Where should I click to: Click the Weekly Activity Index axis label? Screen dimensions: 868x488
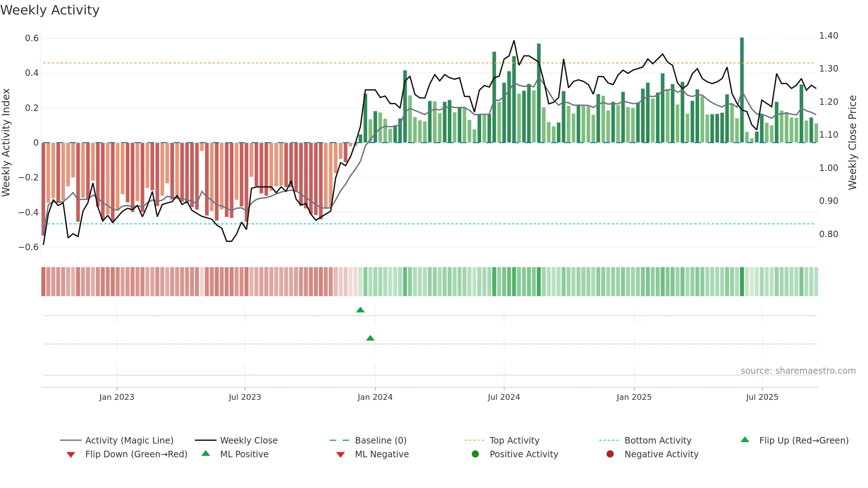point(6,142)
